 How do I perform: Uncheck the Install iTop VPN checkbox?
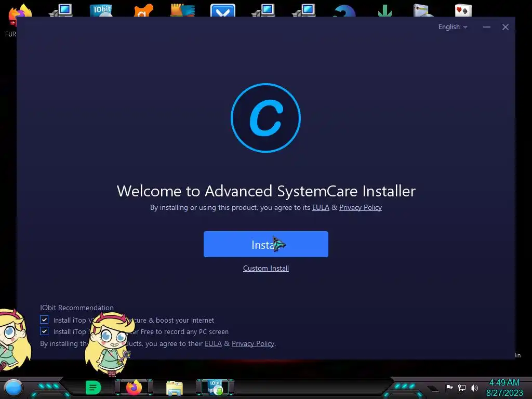coord(44,320)
